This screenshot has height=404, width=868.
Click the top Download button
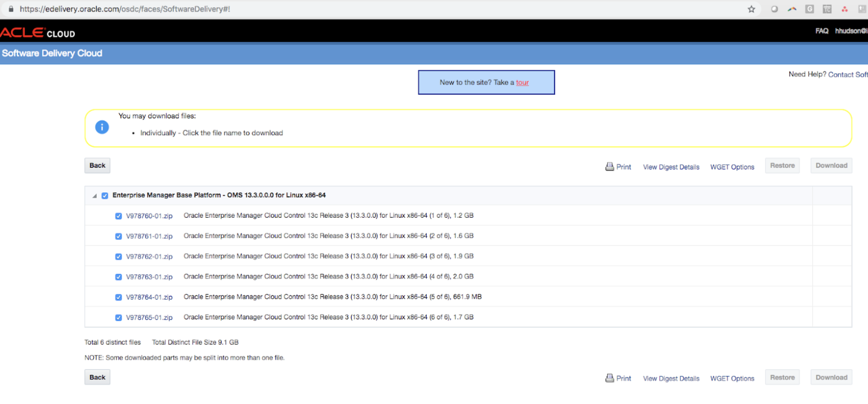coord(831,166)
